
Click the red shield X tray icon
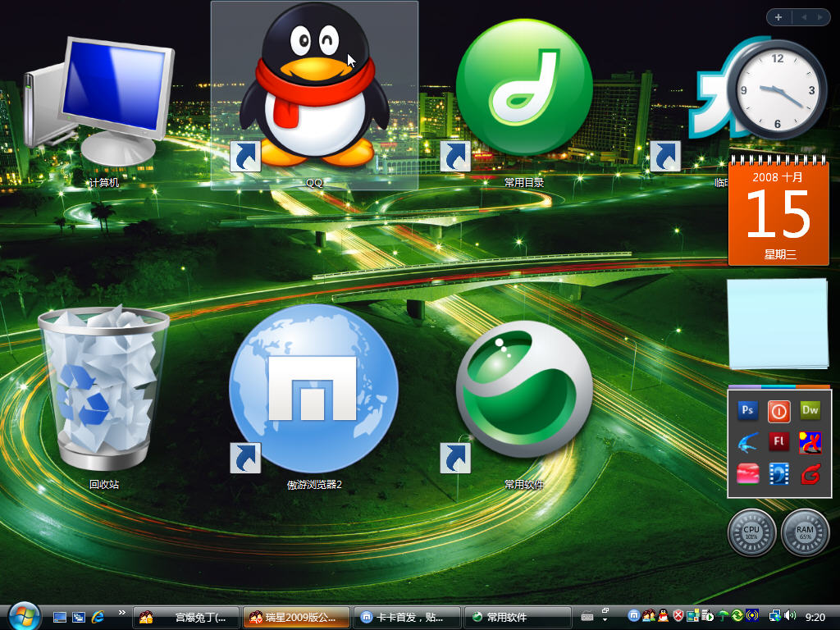coord(678,615)
